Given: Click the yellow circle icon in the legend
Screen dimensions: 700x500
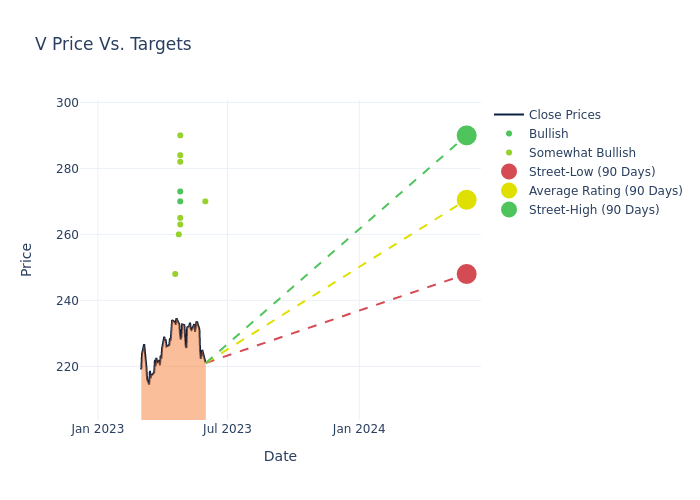Looking at the screenshot, I should pos(509,191).
